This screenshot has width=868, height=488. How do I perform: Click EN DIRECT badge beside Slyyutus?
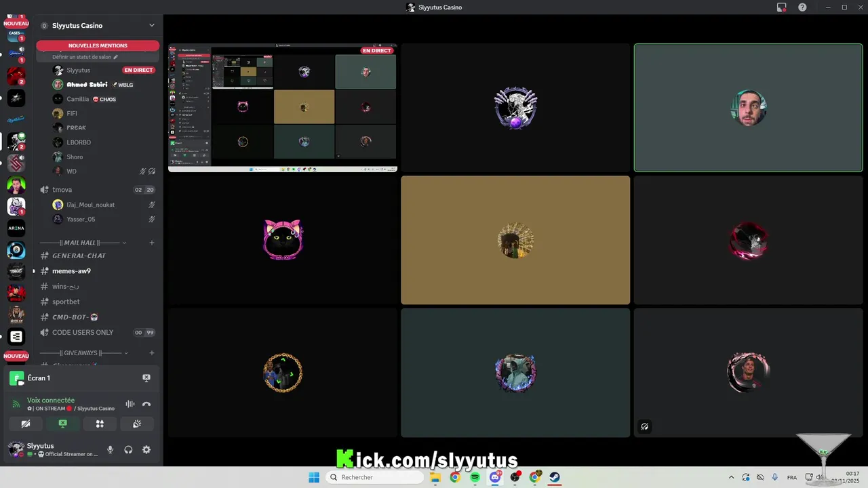point(138,70)
